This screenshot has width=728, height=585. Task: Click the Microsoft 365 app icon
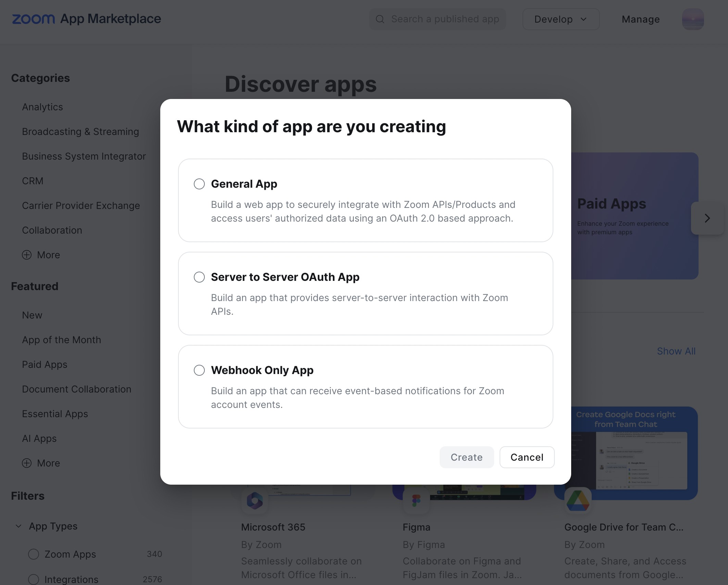tap(255, 501)
